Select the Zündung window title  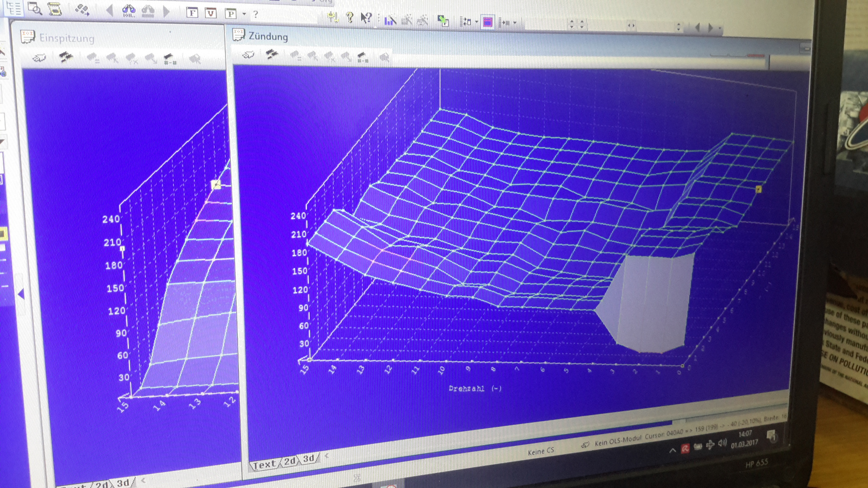click(x=268, y=36)
